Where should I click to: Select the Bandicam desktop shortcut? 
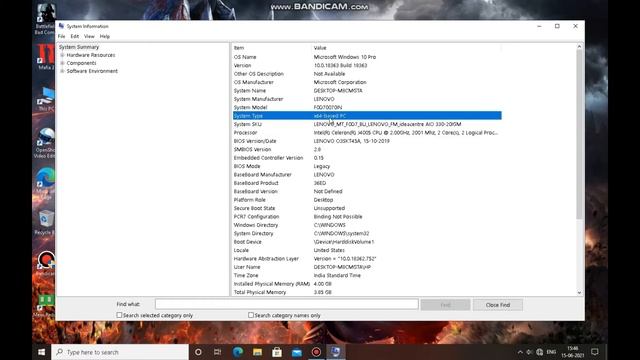tap(46, 264)
